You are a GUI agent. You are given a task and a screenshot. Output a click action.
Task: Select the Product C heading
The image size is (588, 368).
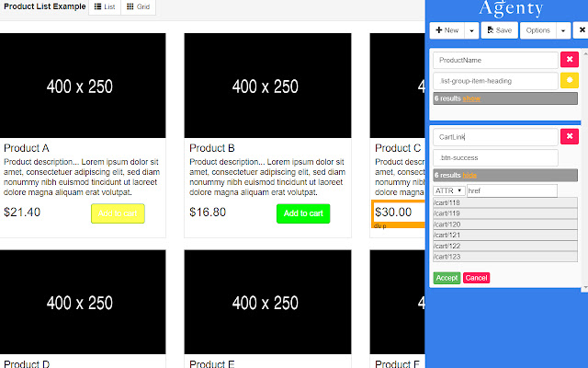click(x=398, y=148)
